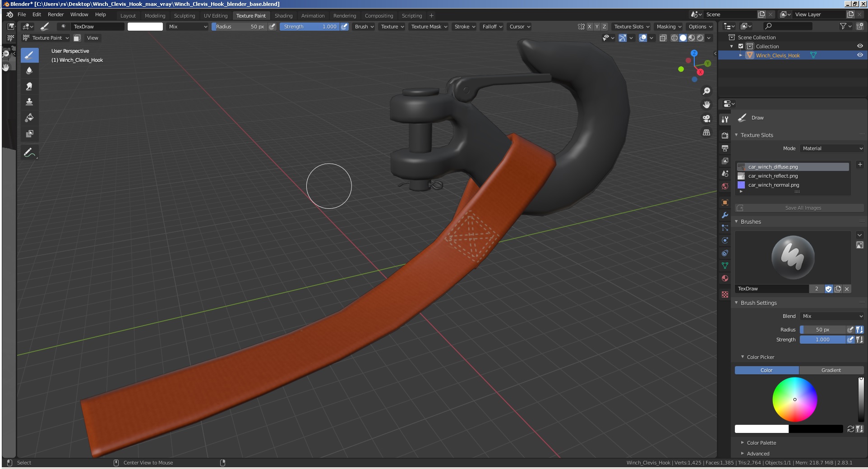The width and height of the screenshot is (868, 469).
Task: Click the Strength slider in Brush Settings
Action: [822, 340]
